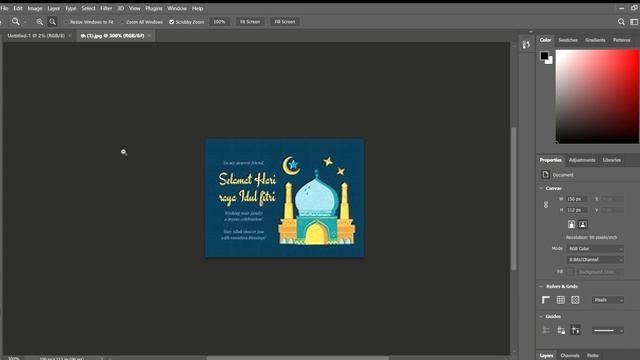Open the search icon at top right
This screenshot has height=360, width=640.
pos(621,22)
